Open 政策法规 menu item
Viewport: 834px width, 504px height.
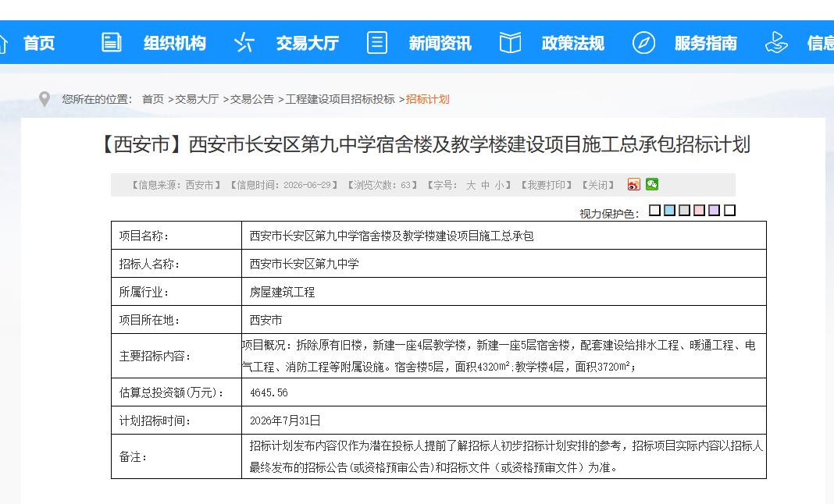[573, 43]
